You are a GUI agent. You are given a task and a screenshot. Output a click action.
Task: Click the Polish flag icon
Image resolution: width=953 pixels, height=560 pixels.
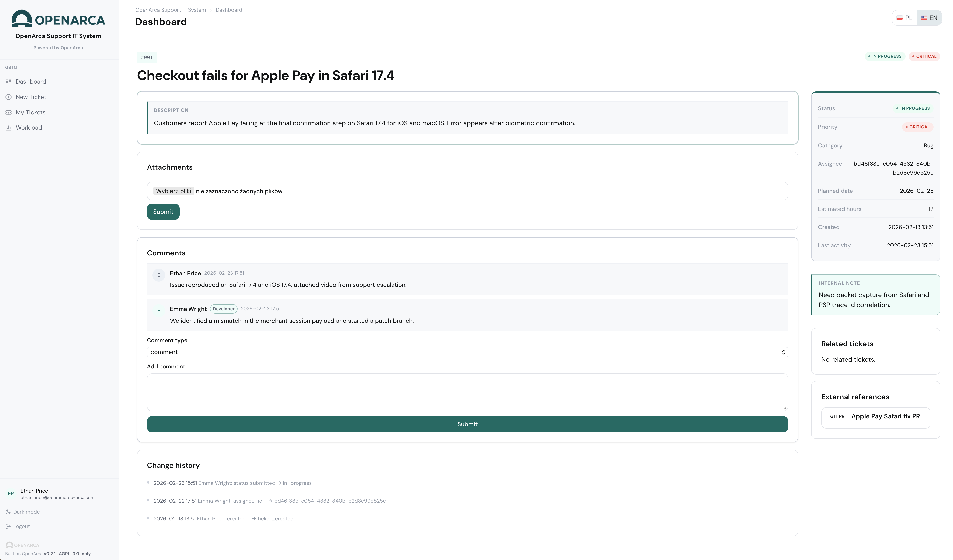900,18
